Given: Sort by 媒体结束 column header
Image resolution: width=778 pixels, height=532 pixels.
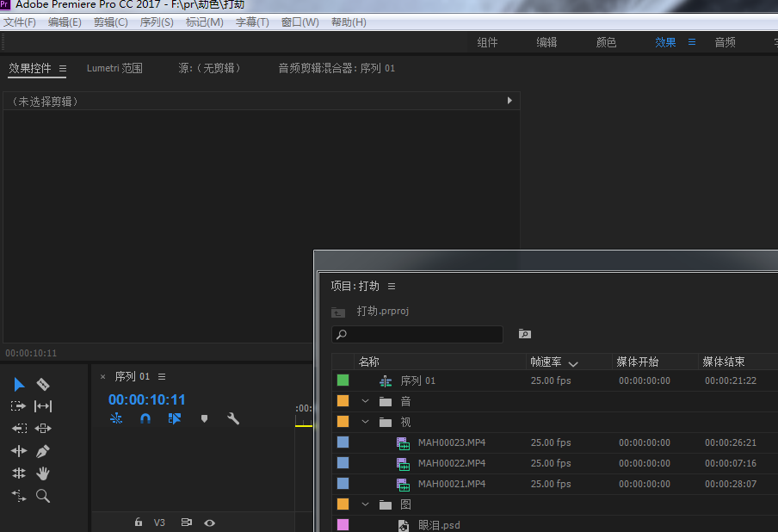Looking at the screenshot, I should pyautogui.click(x=724, y=362).
